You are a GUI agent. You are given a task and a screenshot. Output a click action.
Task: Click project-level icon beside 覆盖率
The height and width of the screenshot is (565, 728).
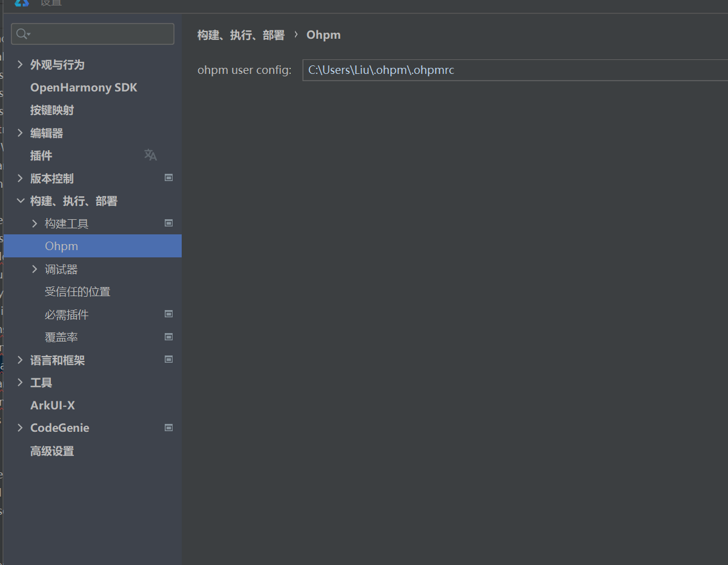(x=169, y=337)
